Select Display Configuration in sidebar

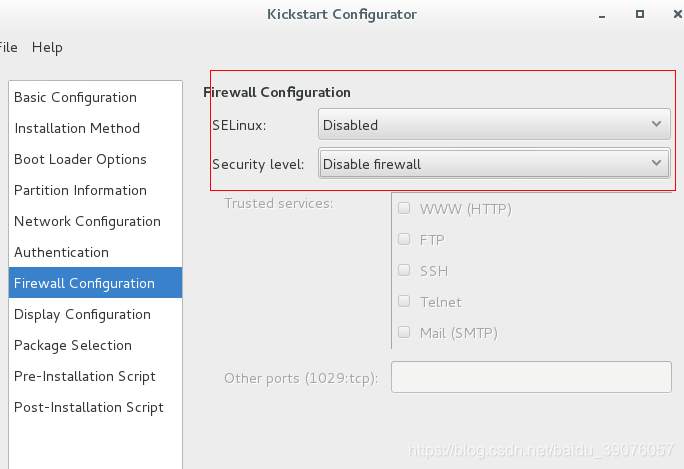click(x=82, y=314)
